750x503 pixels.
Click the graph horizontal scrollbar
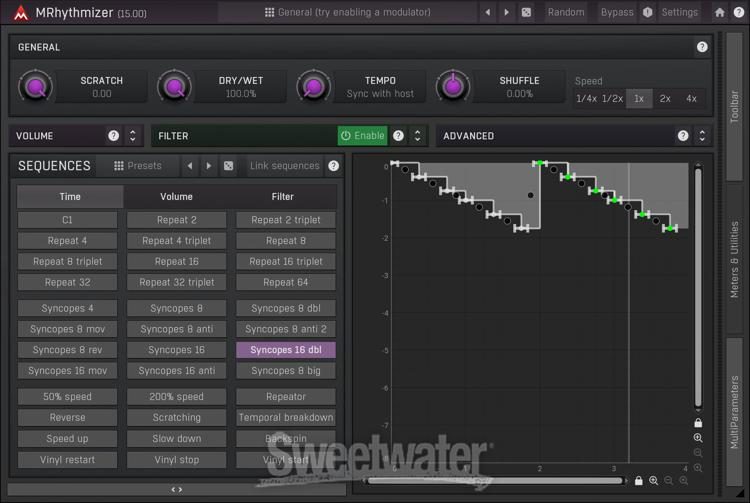tap(495, 481)
